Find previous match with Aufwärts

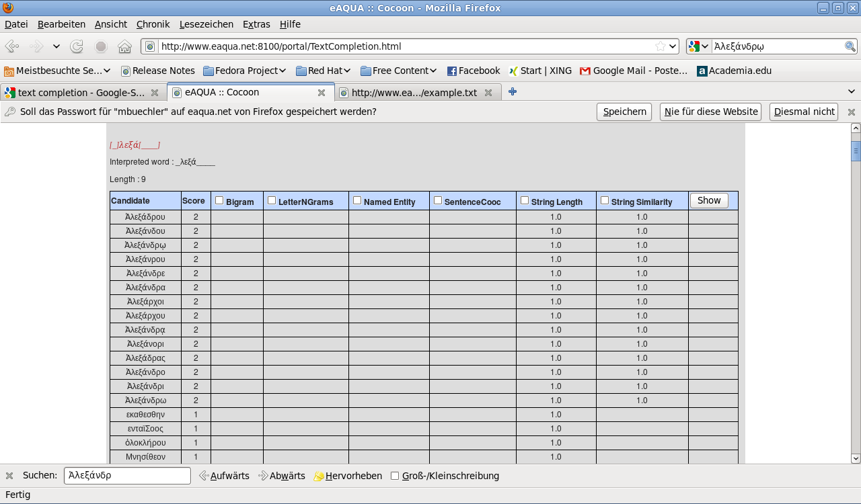pyautogui.click(x=224, y=476)
